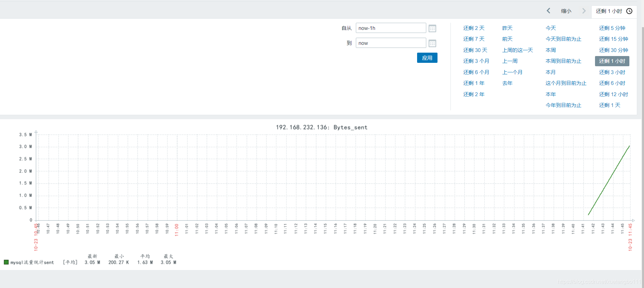
Task: Click mysql流量统计sent legend label
Action: click(32, 263)
